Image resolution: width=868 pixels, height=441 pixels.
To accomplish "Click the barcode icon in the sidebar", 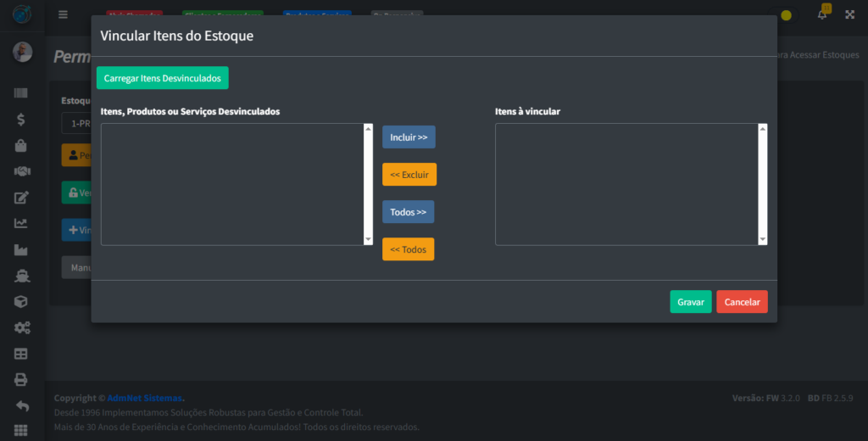I will [21, 93].
